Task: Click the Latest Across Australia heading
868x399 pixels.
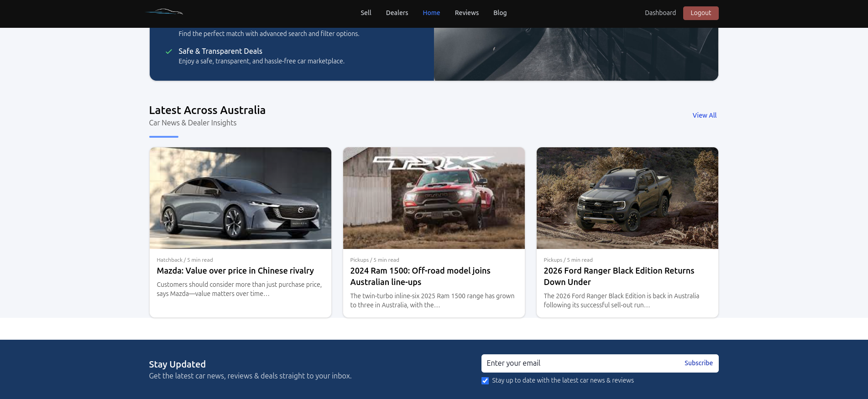Action: coord(207,110)
